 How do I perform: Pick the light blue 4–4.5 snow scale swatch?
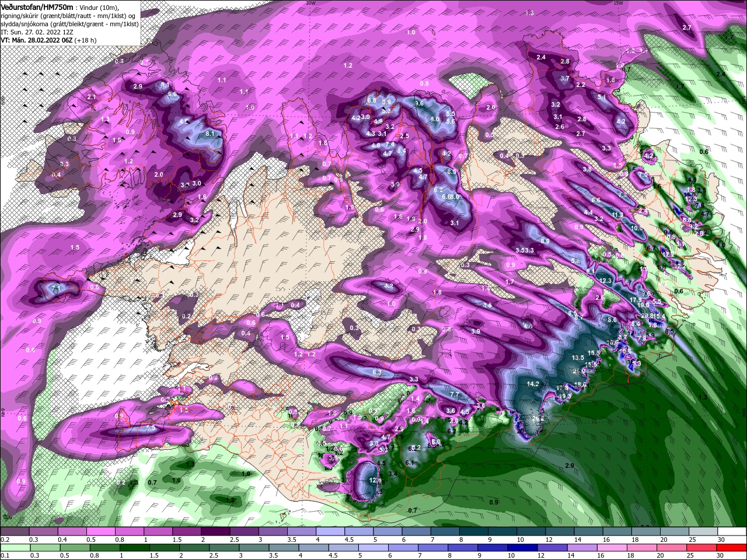330,531
